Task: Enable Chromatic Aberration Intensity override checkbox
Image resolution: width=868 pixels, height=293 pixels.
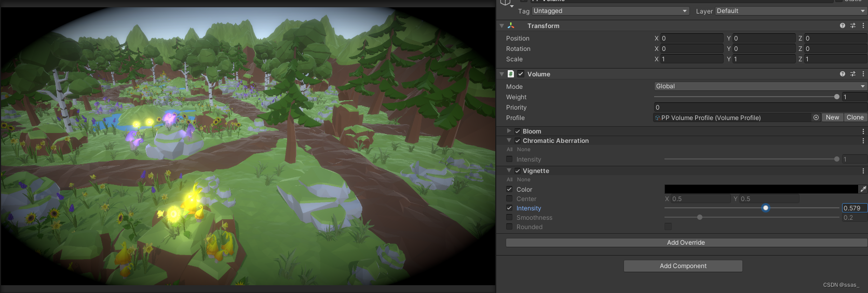Action: (509, 159)
